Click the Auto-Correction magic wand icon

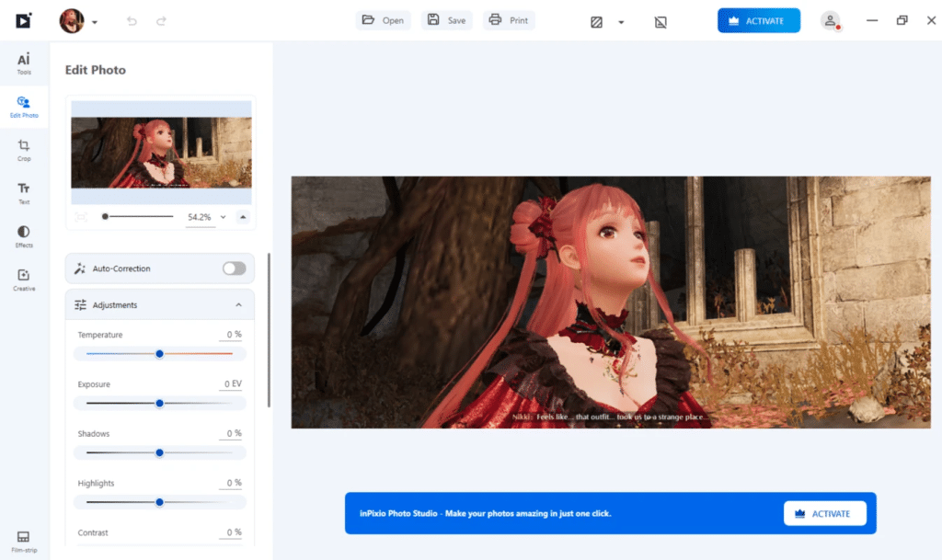[80, 269]
